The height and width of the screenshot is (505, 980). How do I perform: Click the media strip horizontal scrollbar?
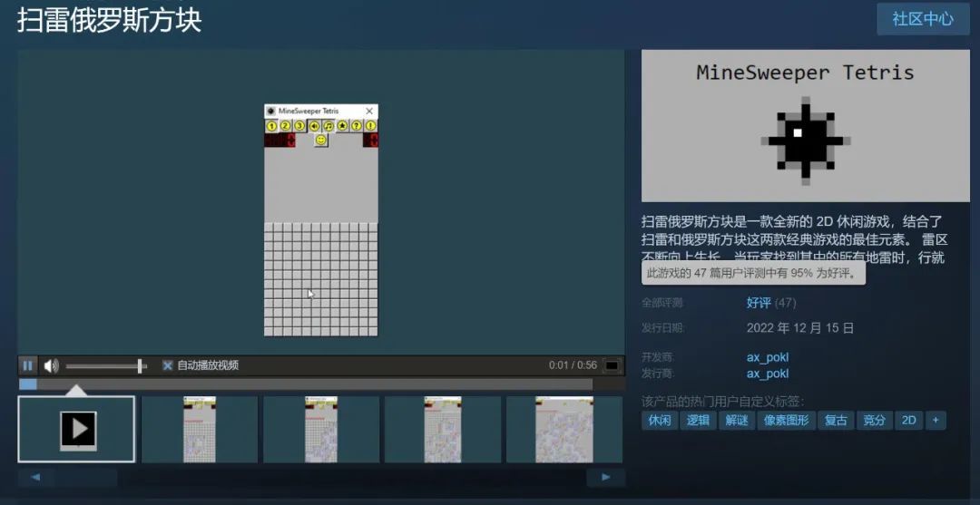321,478
